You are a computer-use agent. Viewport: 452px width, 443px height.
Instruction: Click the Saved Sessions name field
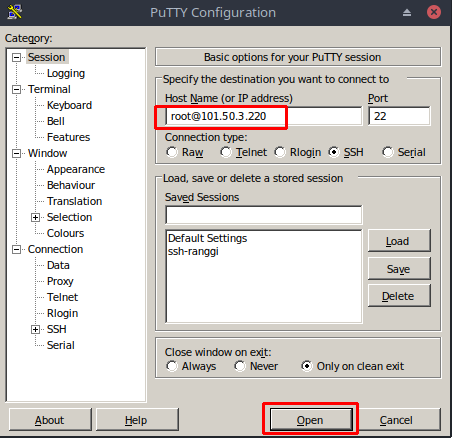coord(264,215)
